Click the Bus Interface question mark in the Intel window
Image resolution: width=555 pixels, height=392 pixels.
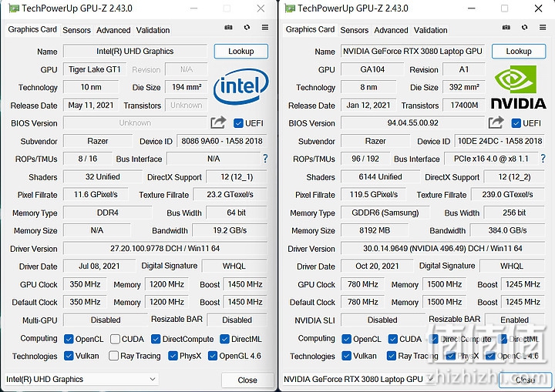[x=265, y=159]
